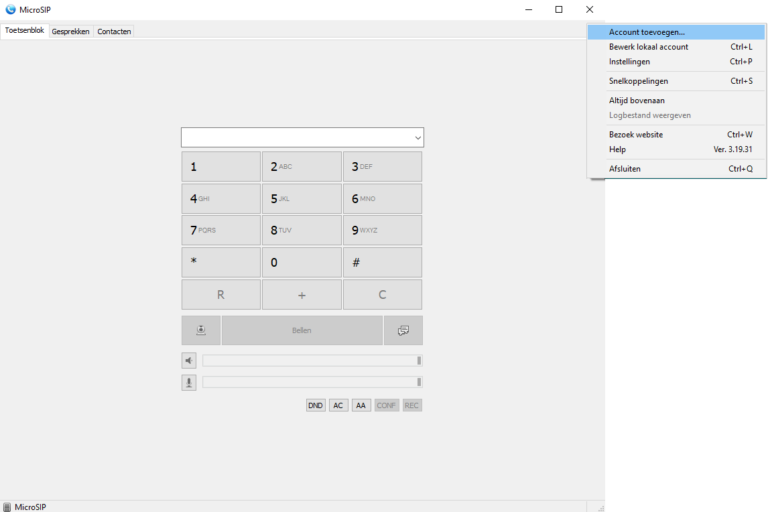Click the microphone level slider
Viewport: 768px width, 512px height.
point(312,382)
